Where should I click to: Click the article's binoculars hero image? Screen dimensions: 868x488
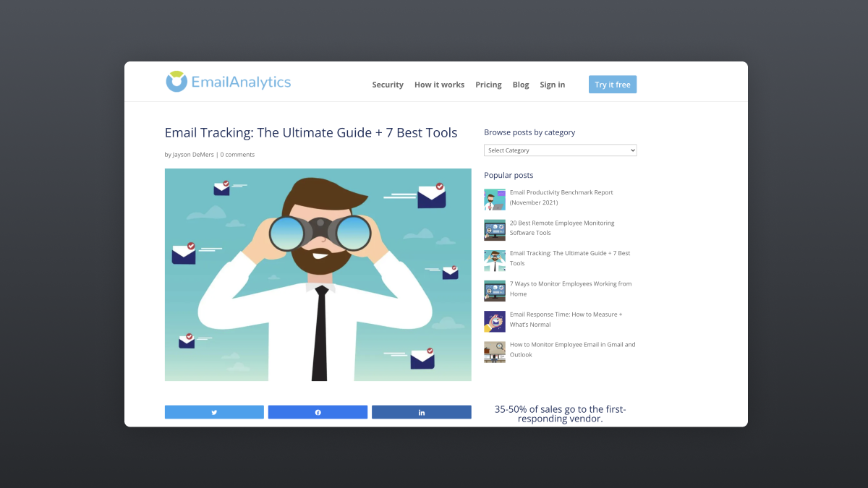coord(318,275)
